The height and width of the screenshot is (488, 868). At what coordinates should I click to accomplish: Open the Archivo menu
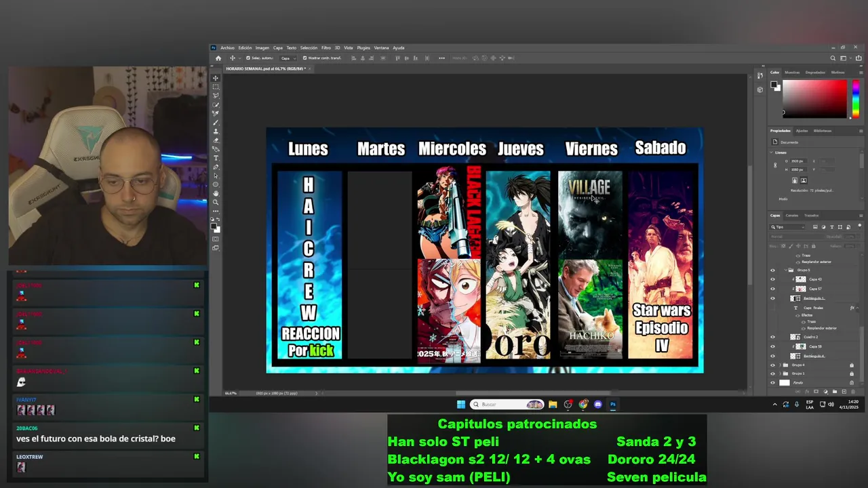click(x=227, y=48)
